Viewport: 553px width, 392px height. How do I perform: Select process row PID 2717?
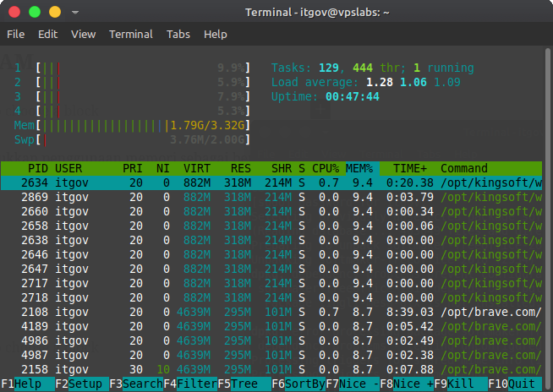pyautogui.click(x=271, y=283)
